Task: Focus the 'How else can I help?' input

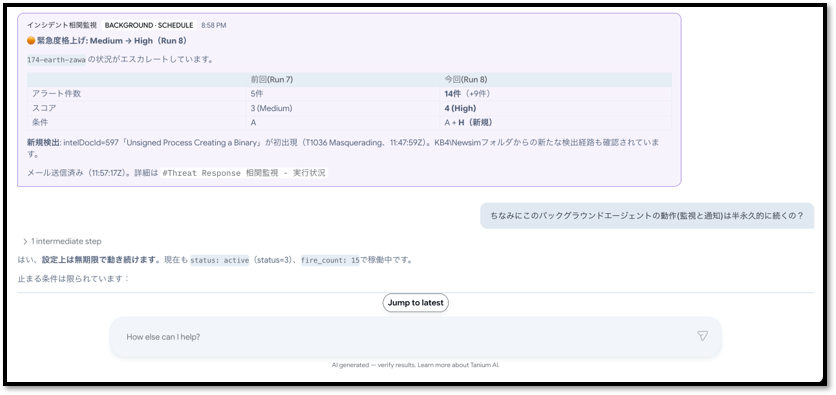Action: (415, 337)
